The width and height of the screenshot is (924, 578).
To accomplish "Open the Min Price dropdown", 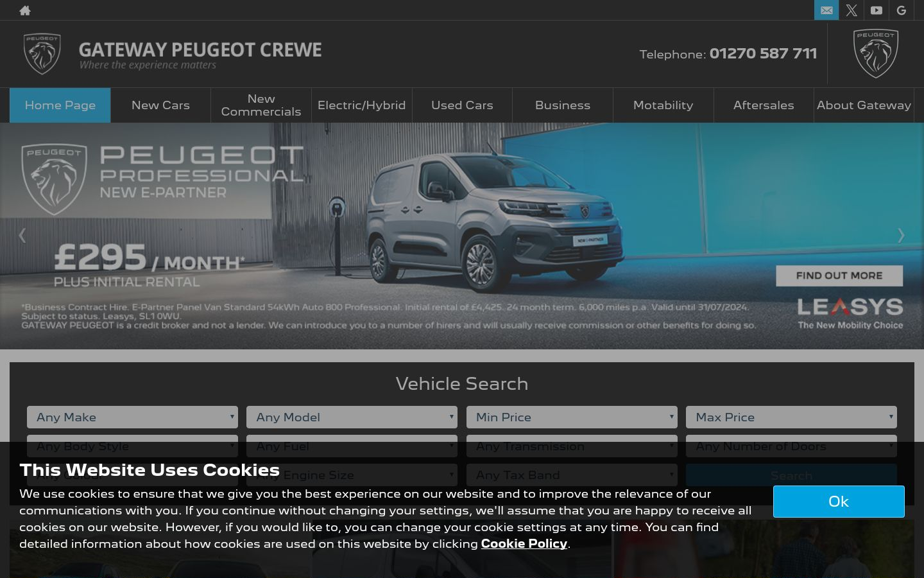I will pos(572,417).
